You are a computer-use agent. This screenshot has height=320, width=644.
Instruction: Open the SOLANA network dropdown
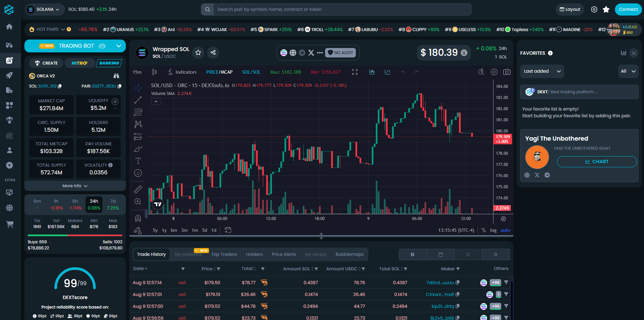point(44,9)
